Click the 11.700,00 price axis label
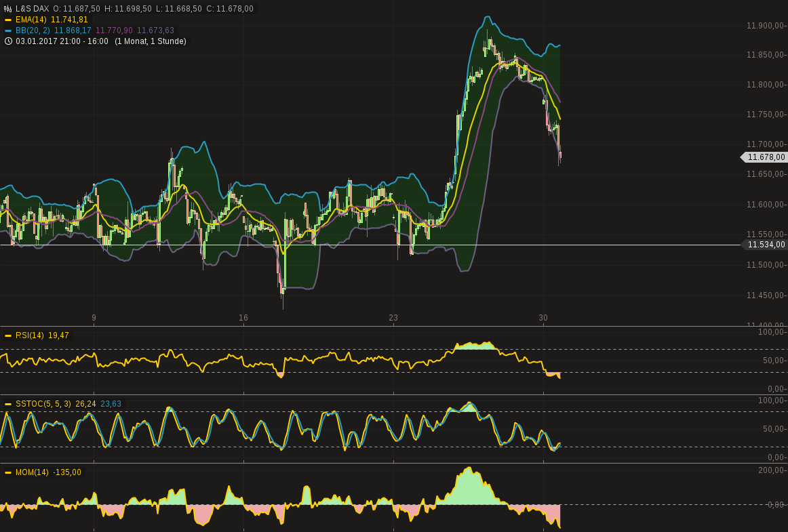788x532 pixels. pos(766,144)
